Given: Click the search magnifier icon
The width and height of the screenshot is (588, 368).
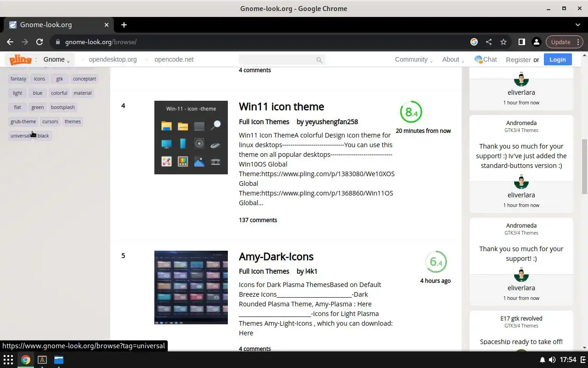Looking at the screenshot, I should click(x=319, y=60).
